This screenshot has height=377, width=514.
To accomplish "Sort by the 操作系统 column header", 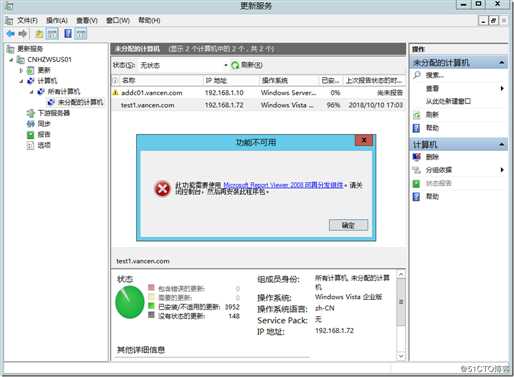I will [x=289, y=80].
